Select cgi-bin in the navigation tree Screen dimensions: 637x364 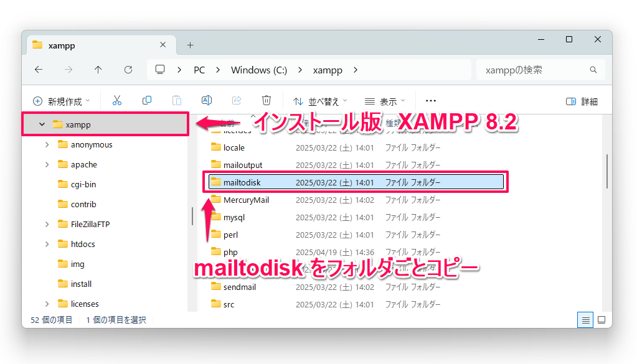pos(83,185)
